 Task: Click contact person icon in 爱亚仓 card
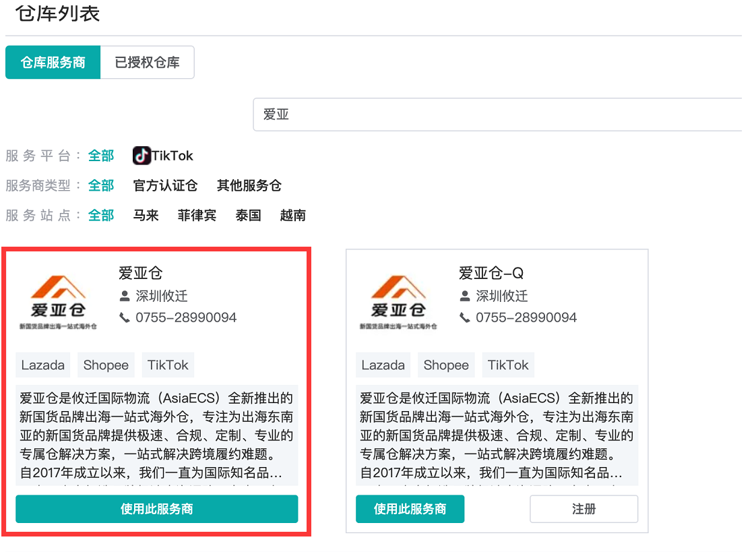(x=125, y=296)
